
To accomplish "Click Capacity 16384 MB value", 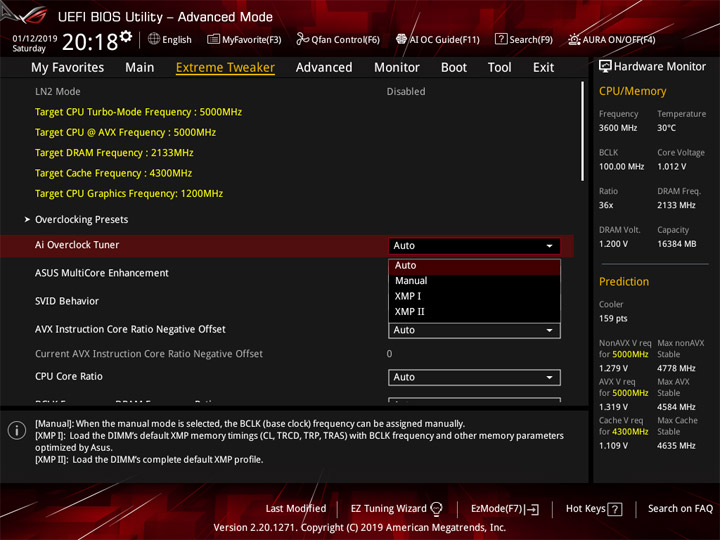I will point(676,244).
